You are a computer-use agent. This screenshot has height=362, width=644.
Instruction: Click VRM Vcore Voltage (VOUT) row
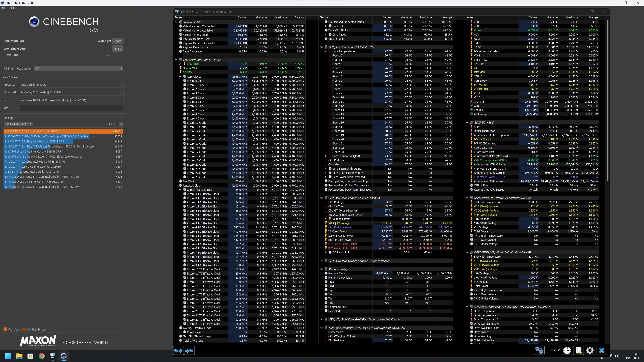(534, 160)
